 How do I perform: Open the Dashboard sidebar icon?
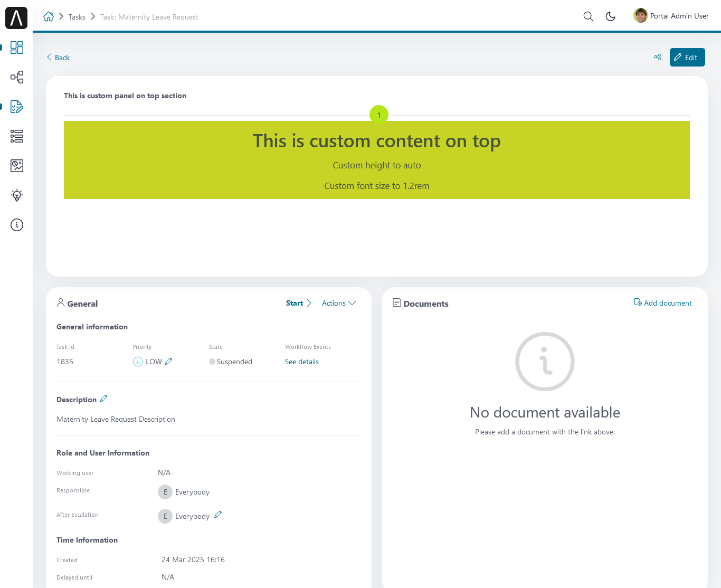[17, 48]
